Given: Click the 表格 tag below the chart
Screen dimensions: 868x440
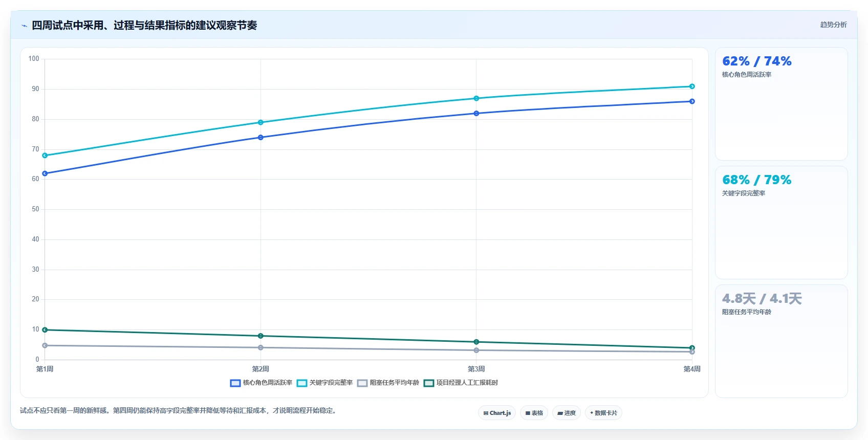Looking at the screenshot, I should (534, 413).
